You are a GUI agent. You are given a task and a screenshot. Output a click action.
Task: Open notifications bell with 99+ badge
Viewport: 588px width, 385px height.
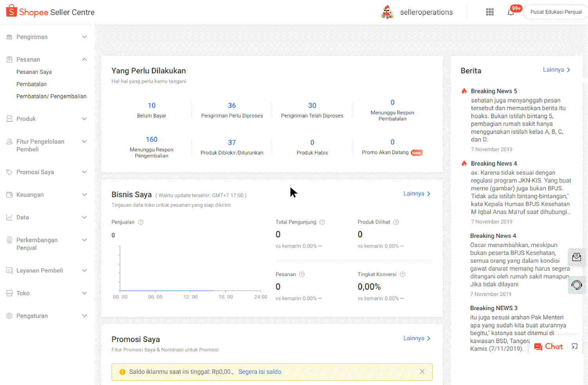pyautogui.click(x=511, y=12)
